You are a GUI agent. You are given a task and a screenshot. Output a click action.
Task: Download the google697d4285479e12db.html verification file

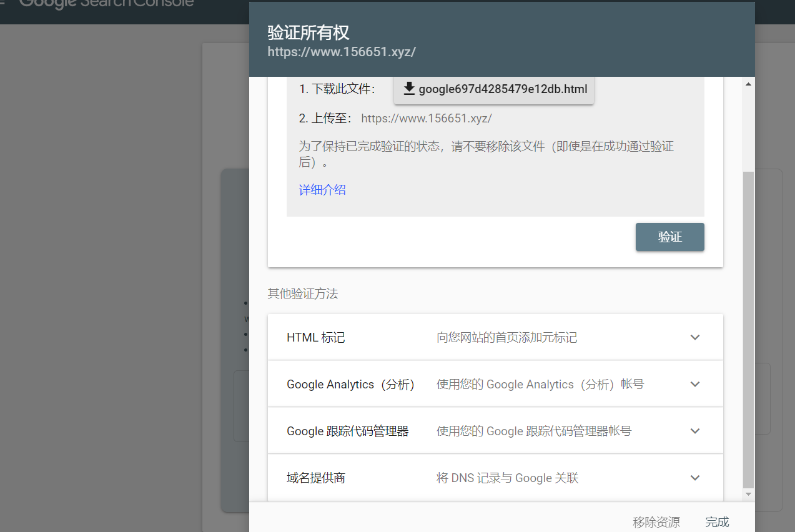[493, 89]
